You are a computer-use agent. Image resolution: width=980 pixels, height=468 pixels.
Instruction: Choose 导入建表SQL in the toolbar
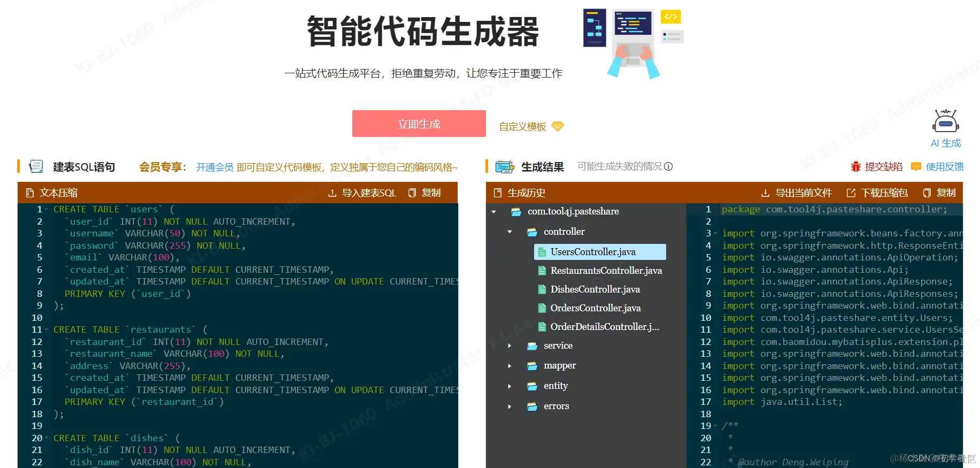click(x=369, y=193)
